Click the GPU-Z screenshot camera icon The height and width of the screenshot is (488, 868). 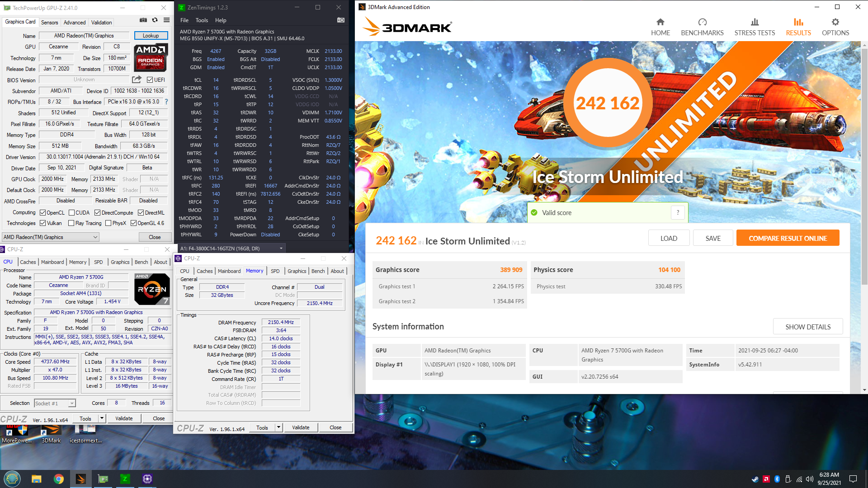tap(143, 20)
